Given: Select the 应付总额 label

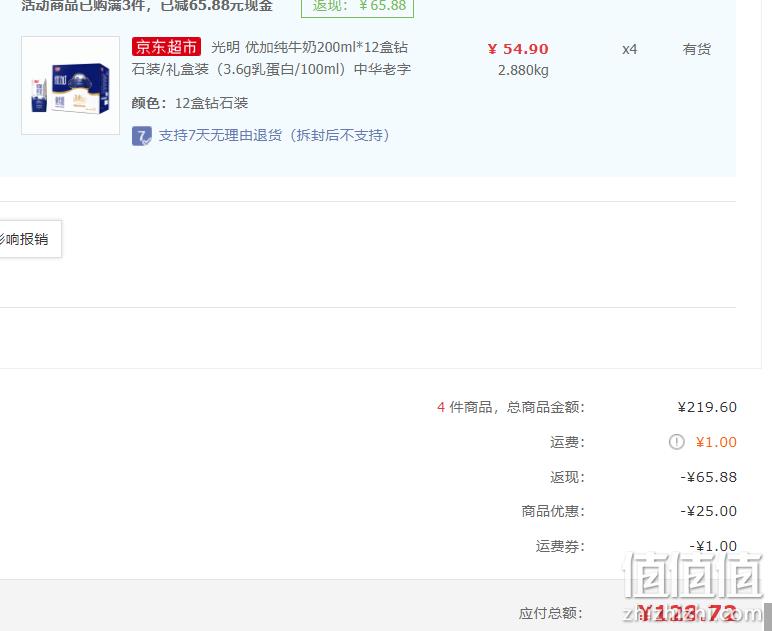Looking at the screenshot, I should tap(551, 613).
